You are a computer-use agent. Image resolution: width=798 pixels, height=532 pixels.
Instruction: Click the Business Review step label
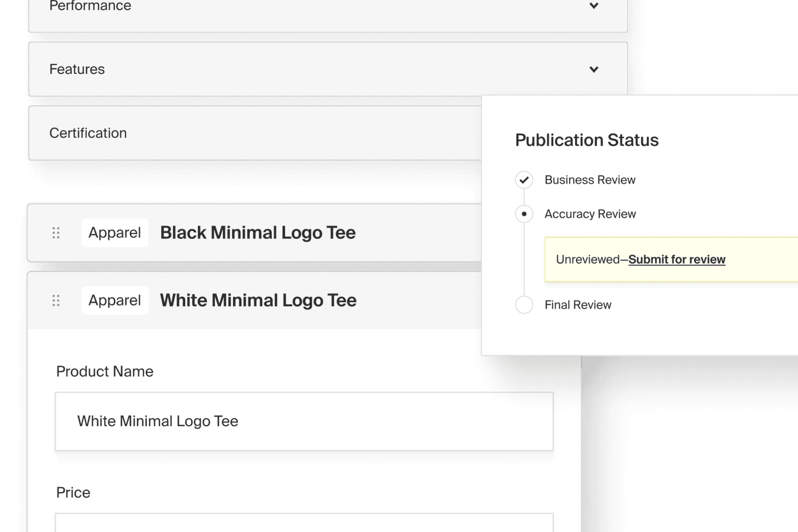coord(590,180)
